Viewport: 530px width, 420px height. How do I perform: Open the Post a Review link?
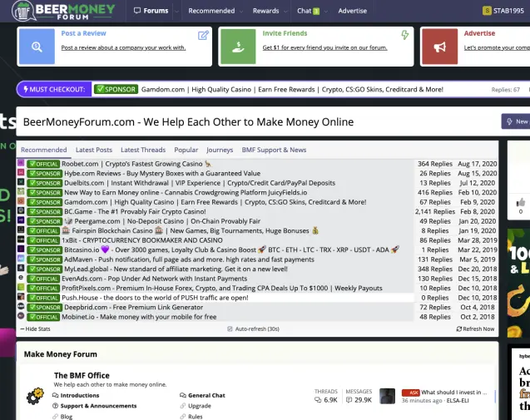[83, 33]
